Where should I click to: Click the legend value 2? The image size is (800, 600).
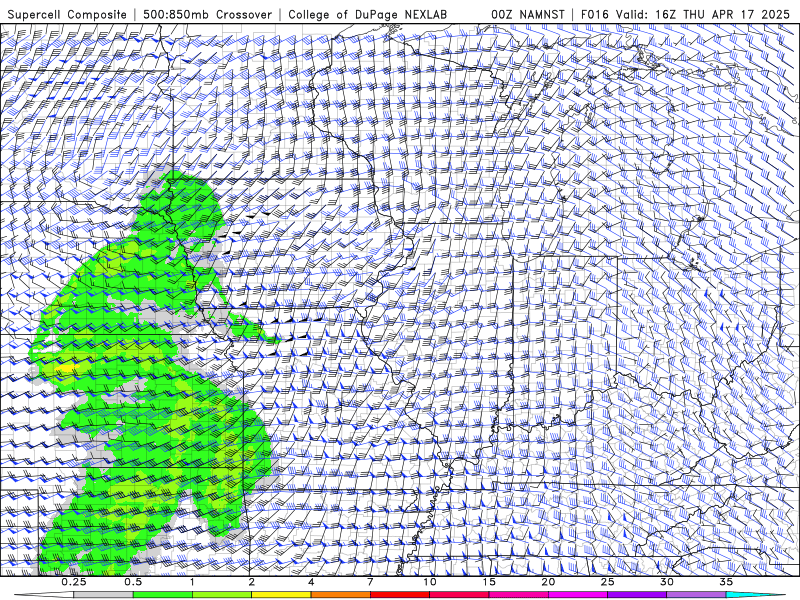tap(252, 582)
